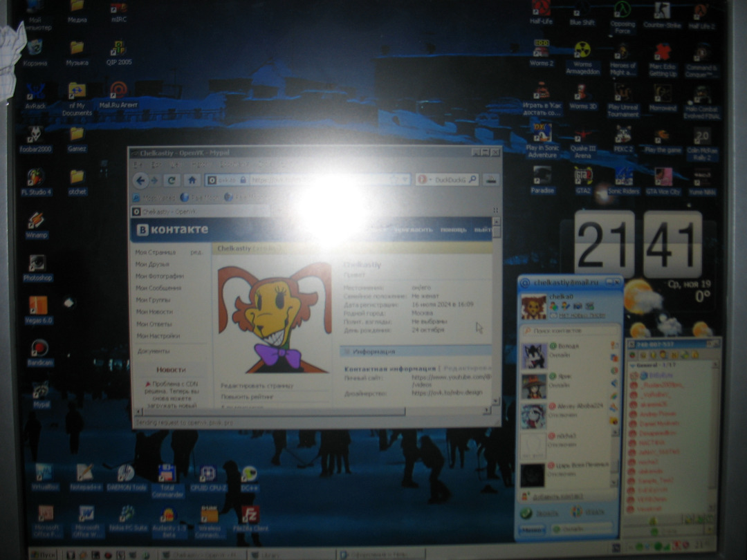
Task: Open the File menu in Mypal browser
Action: [138, 165]
